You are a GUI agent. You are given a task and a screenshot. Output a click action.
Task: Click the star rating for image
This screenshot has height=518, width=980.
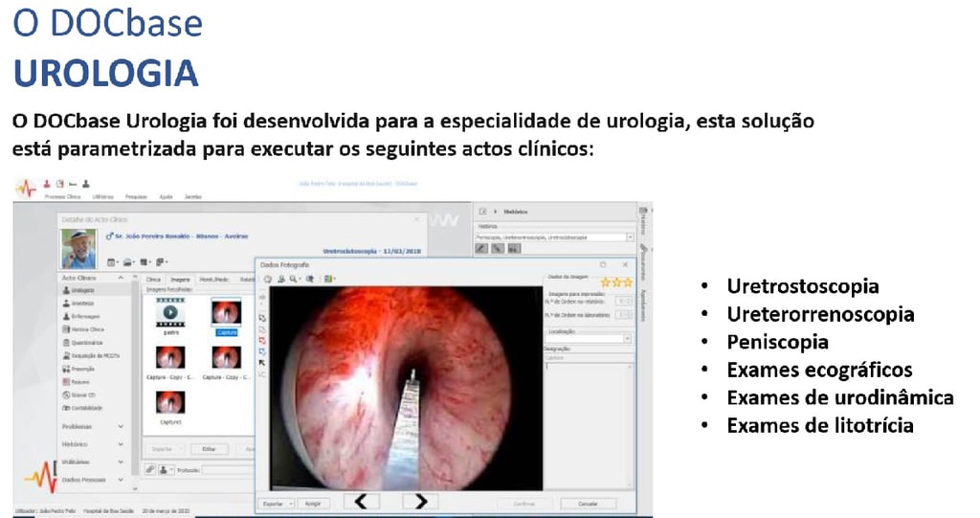[x=616, y=282]
